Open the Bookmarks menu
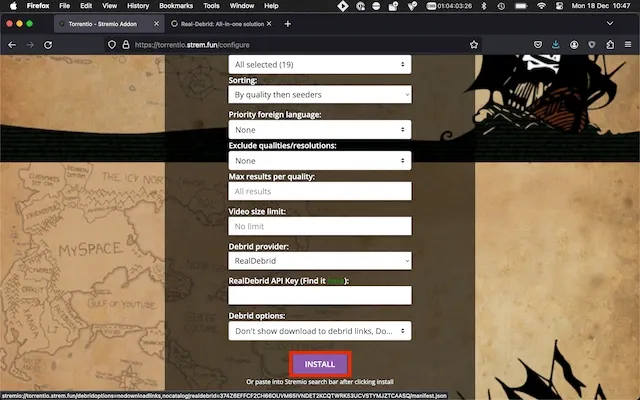The width and height of the screenshot is (640, 400). pos(176,6)
